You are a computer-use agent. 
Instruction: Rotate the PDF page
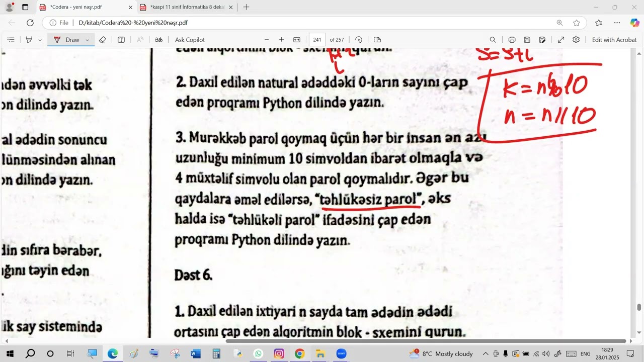pyautogui.click(x=359, y=40)
